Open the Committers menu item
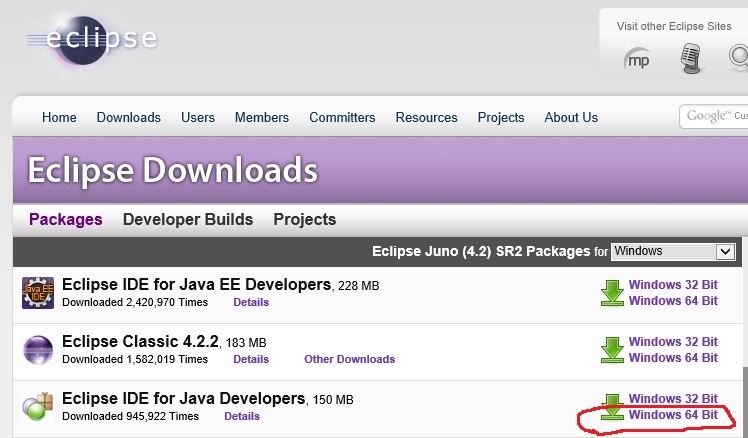This screenshot has height=438, width=748. coord(342,117)
